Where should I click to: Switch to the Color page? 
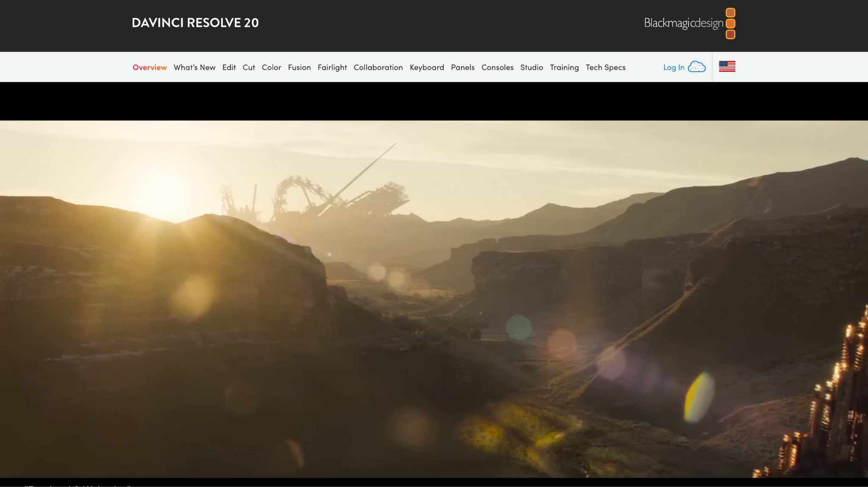click(x=271, y=67)
